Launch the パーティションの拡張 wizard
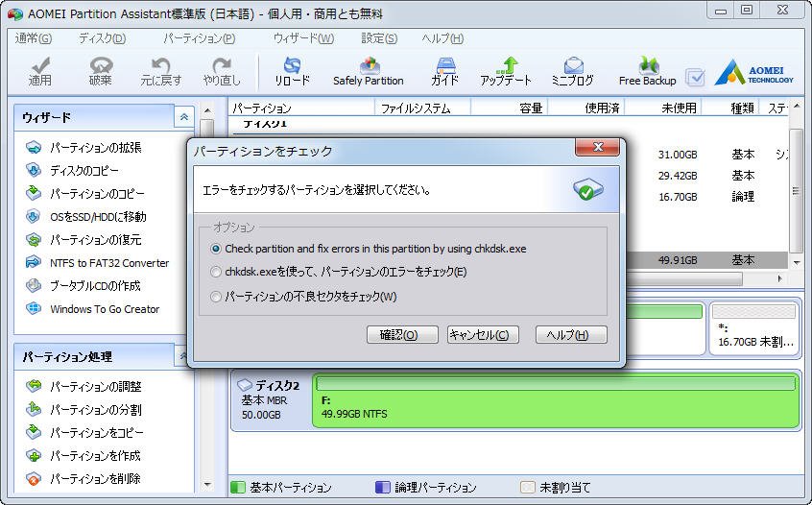Screen dimensions: 812x505 [x=84, y=148]
